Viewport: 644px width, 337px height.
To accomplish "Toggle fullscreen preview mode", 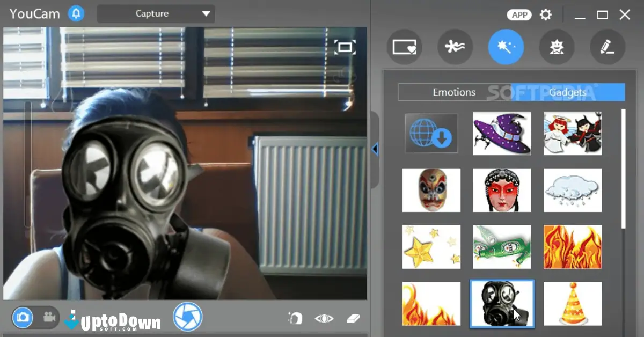I will [345, 47].
